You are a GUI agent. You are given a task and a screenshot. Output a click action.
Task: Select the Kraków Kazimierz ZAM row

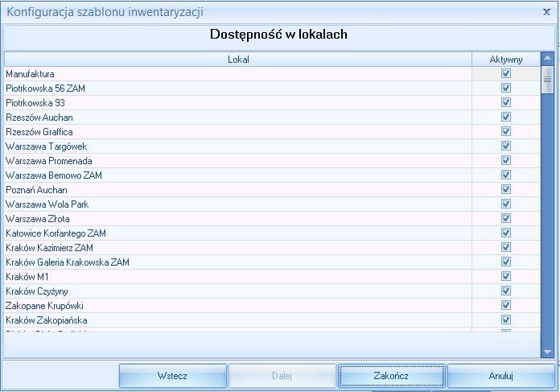pyautogui.click(x=272, y=247)
